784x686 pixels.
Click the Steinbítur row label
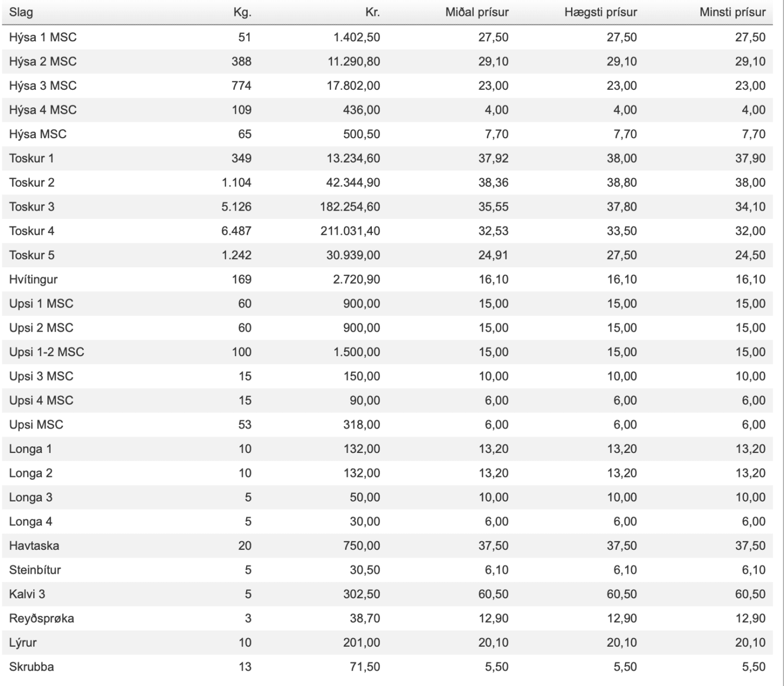tap(35, 569)
